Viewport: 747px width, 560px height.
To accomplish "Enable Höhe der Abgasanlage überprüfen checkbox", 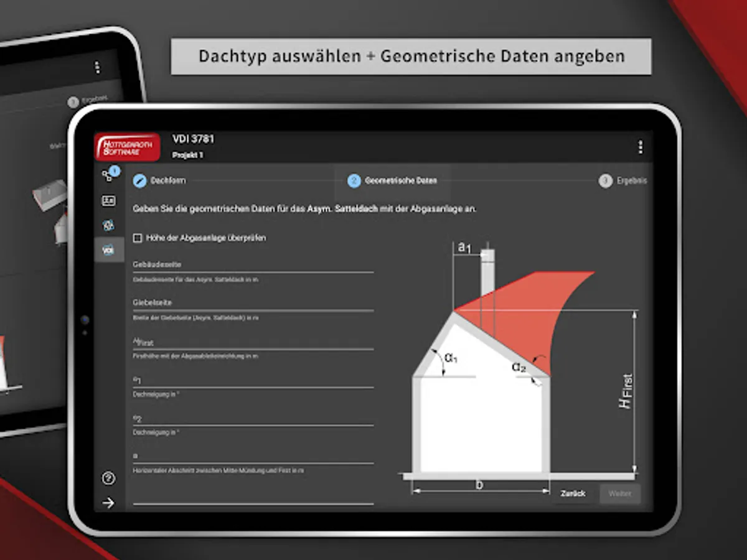I will 138,238.
